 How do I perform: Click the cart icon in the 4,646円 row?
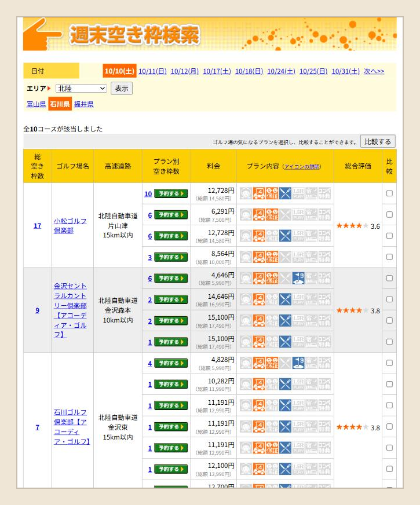[x=259, y=278]
